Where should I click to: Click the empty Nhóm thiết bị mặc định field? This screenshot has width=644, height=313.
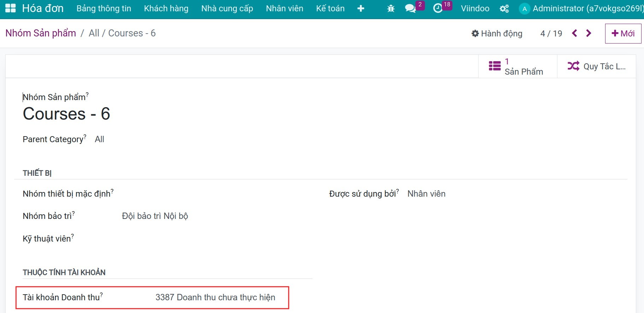point(217,194)
